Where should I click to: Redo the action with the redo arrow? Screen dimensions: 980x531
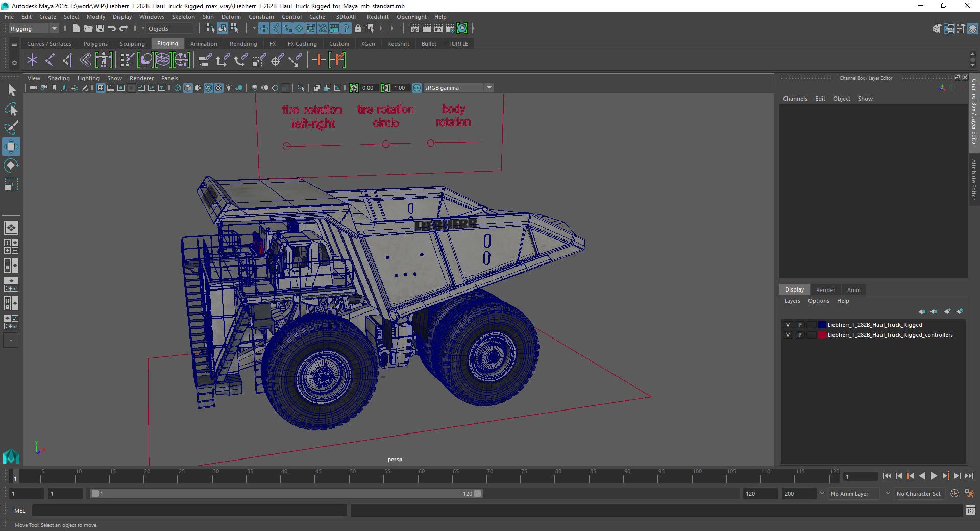pyautogui.click(x=124, y=29)
